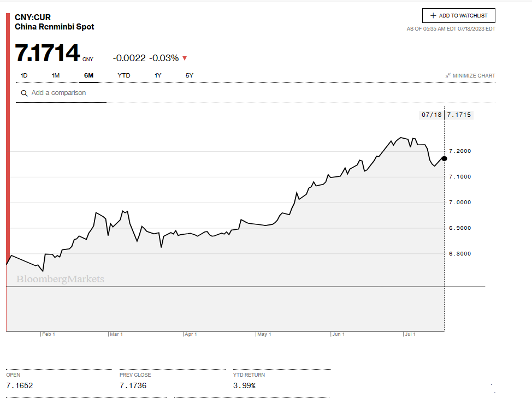Click the May 1 marker on the time axis
The height and width of the screenshot is (398, 532).
coord(264,334)
